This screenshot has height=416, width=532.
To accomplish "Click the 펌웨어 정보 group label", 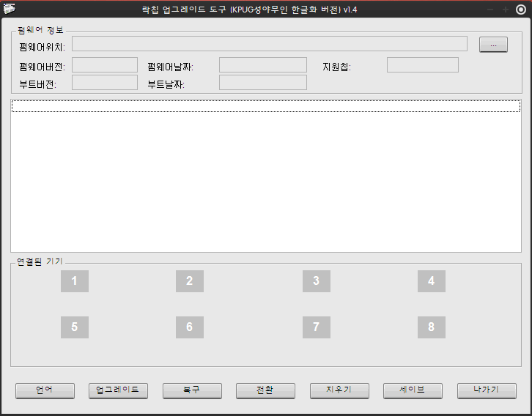I will pos(41,30).
